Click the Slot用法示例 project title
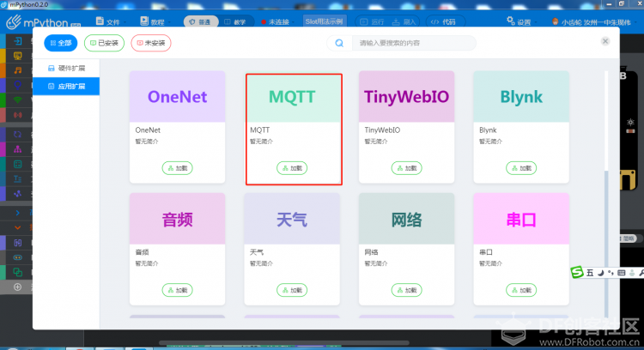The height and width of the screenshot is (350, 644). click(x=324, y=21)
